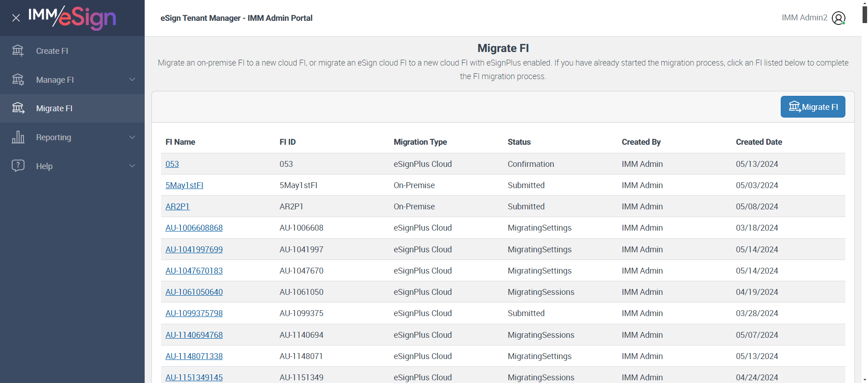Open the 053 FI link
868x383 pixels.
click(172, 164)
